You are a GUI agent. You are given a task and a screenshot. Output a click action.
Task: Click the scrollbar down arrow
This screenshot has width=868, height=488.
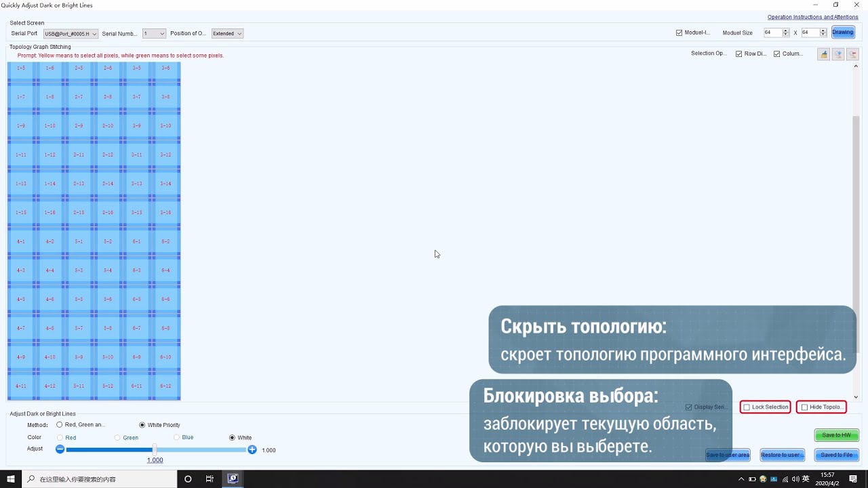[856, 397]
